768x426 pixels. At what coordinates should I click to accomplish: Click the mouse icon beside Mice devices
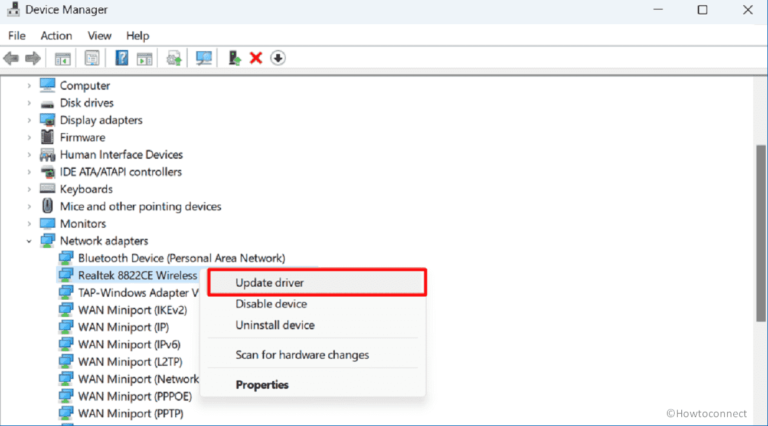(x=48, y=206)
